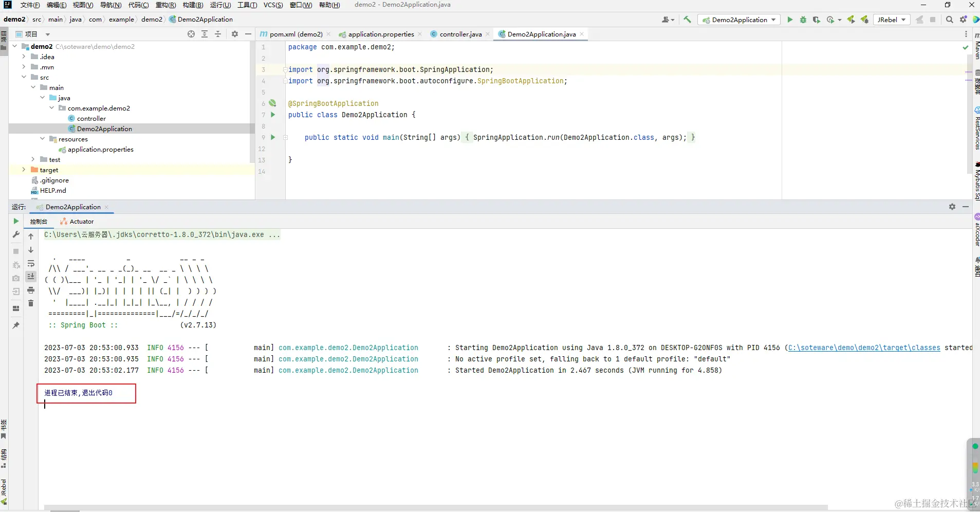Open the user account icon in the toolbar
The image size is (980, 512).
coord(668,20)
